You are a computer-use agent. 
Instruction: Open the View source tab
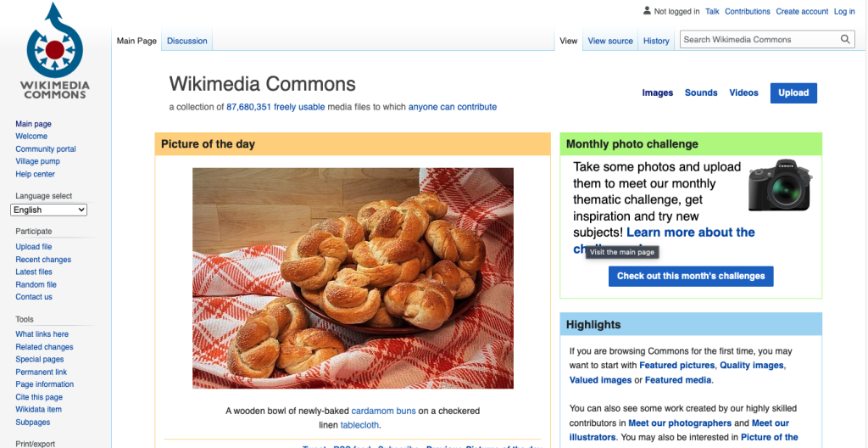point(610,41)
